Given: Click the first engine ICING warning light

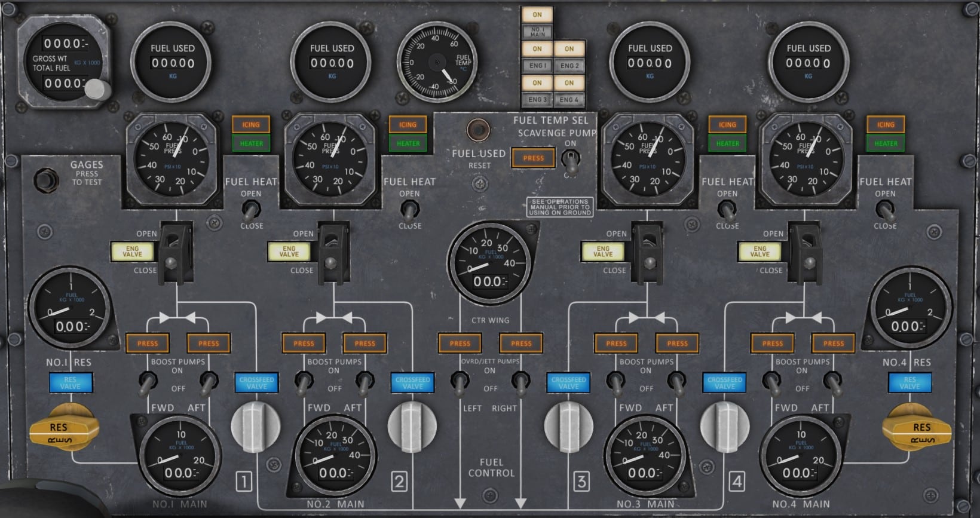Looking at the screenshot, I should 251,125.
